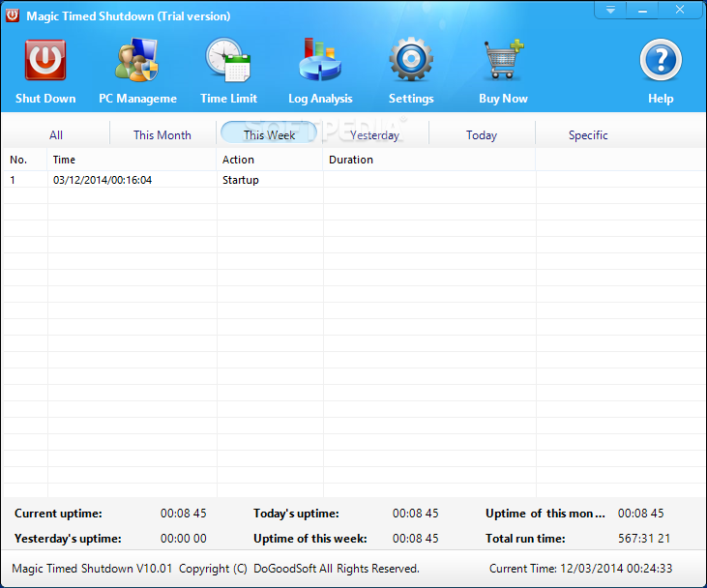Minimize the Magic Timed Shutdown window

coord(642,10)
